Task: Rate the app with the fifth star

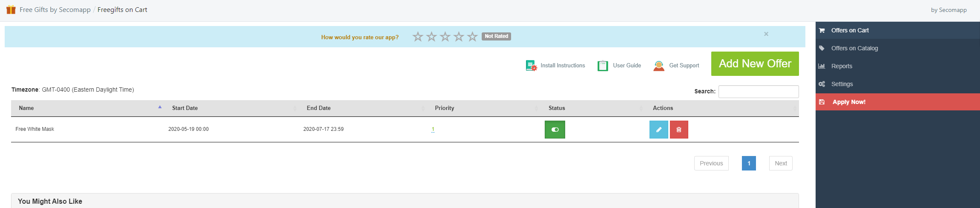Action: [x=472, y=37]
